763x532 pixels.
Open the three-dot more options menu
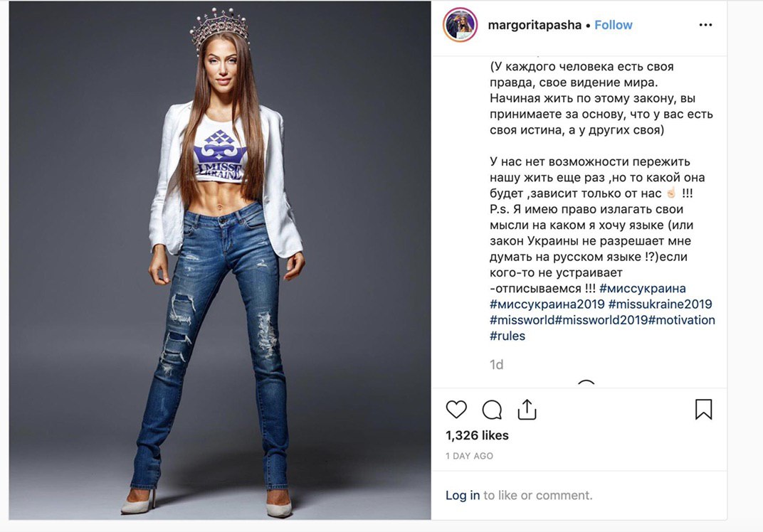coord(705,25)
